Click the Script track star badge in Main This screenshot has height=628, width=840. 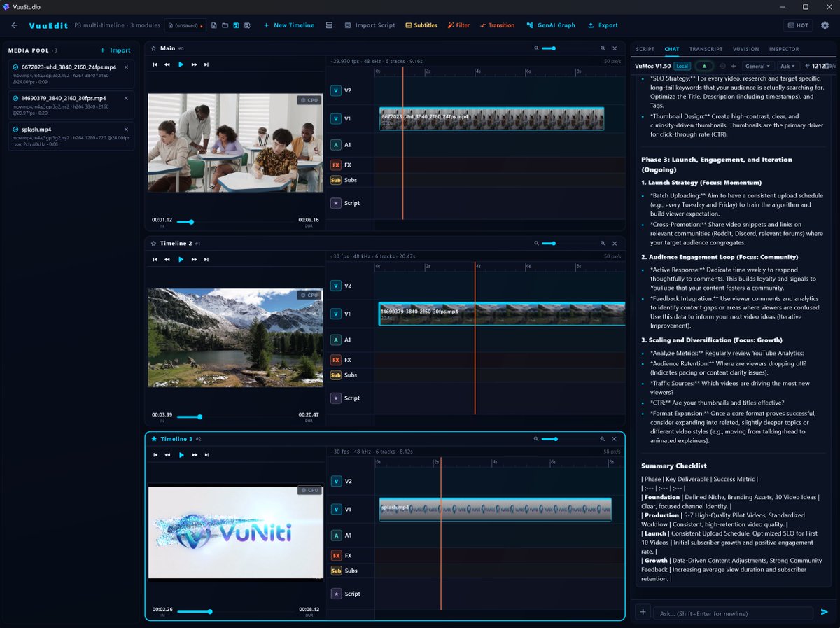point(336,203)
